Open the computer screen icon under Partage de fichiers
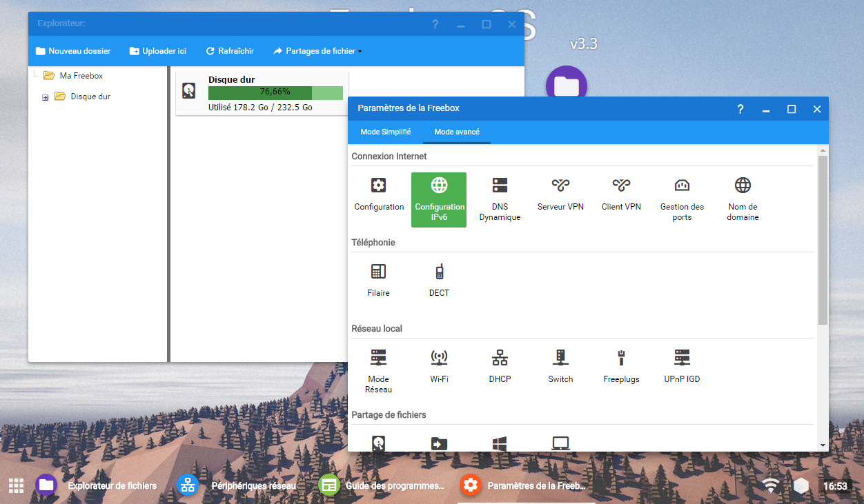Viewport: 864px width, 504px height. tap(560, 443)
